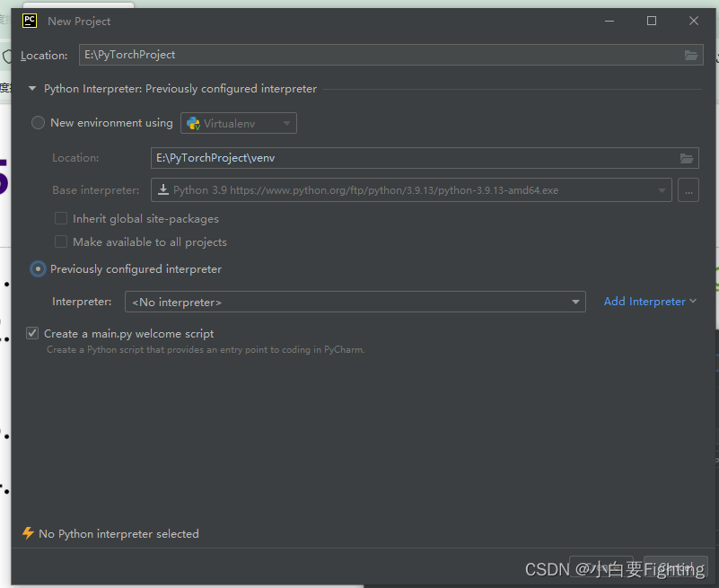Screen dimensions: 719x588
Task: Browse folder for venv Location field
Action: coord(687,158)
